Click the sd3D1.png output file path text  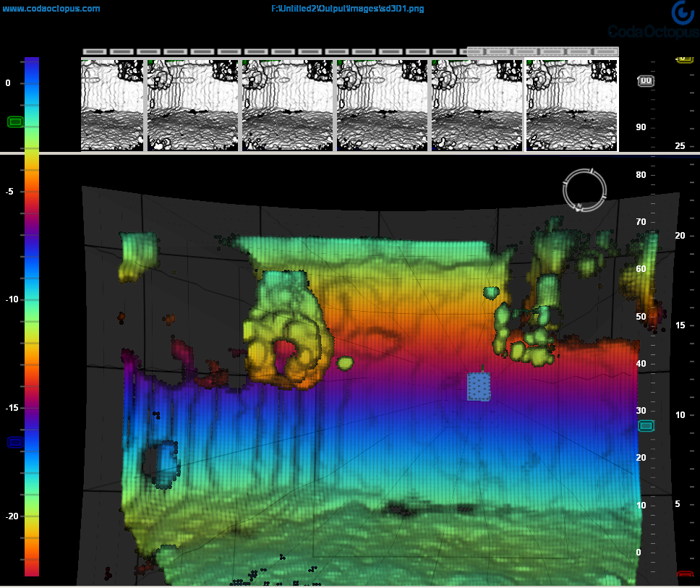click(347, 9)
